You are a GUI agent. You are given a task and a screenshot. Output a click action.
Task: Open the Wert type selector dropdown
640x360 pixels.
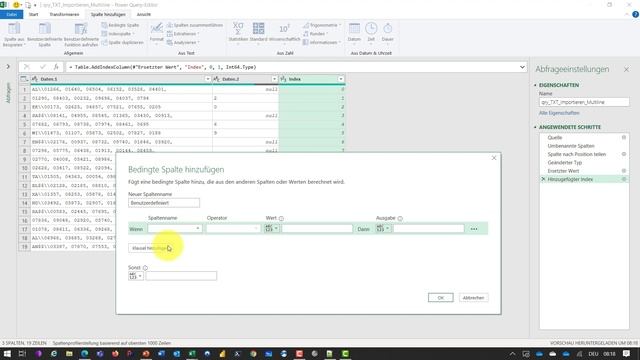pos(271,229)
